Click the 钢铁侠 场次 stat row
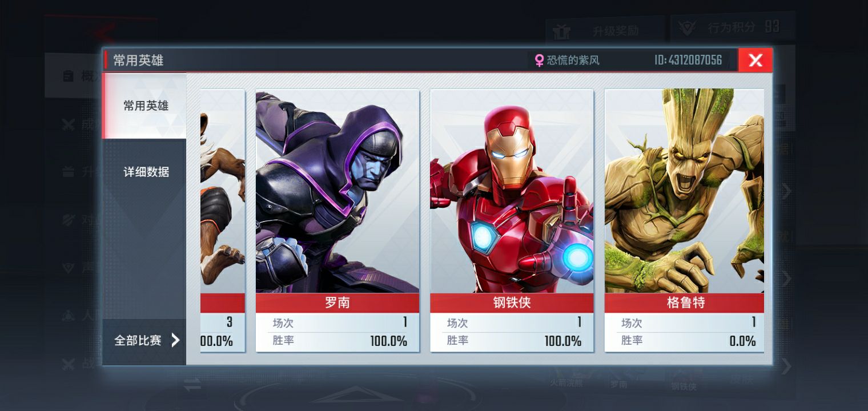Screen dimensions: 868x411 point(512,323)
